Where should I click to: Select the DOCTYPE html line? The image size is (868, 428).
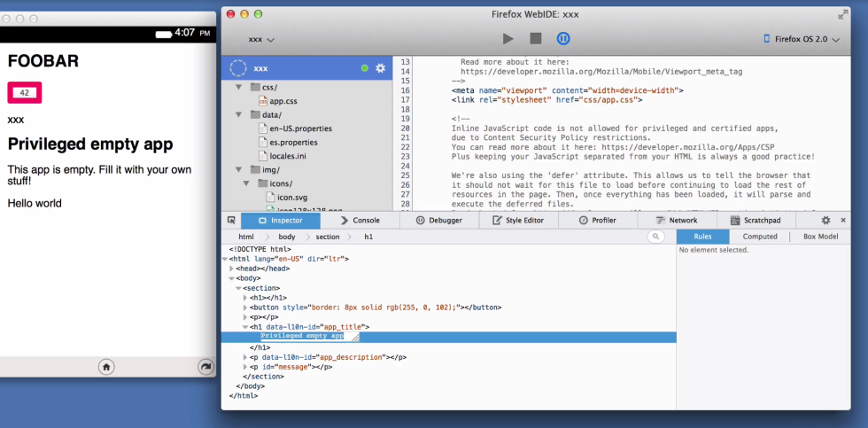pyautogui.click(x=260, y=249)
